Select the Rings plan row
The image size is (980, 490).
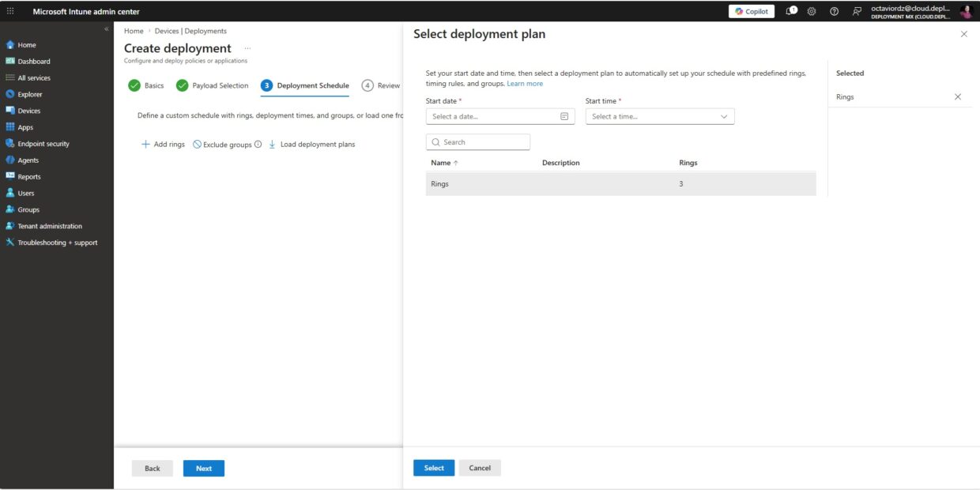click(x=621, y=183)
